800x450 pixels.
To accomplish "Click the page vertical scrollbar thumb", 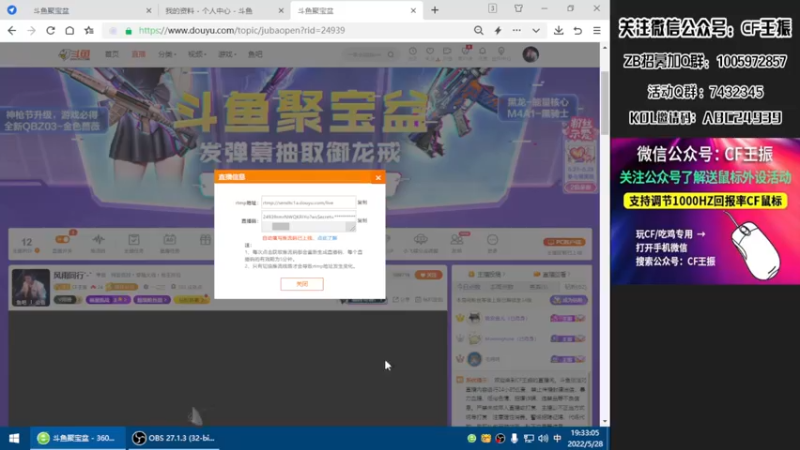I will 605,102.
